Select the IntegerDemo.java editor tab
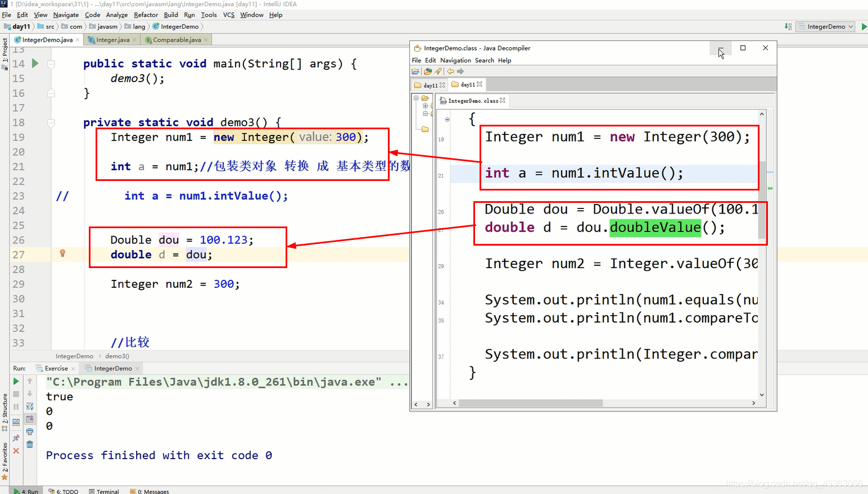This screenshot has height=494, width=868. click(x=47, y=40)
